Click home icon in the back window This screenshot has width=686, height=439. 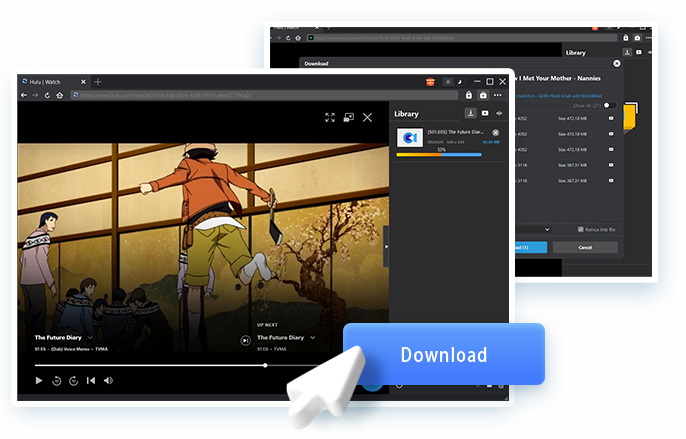(298, 38)
